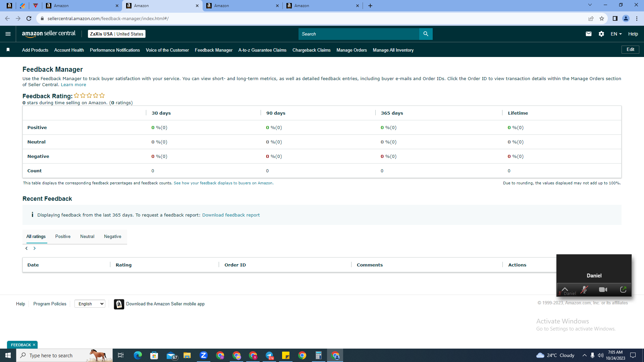Viewport: 644px width, 362px height.
Task: Open Performance Notifications menu item
Action: click(115, 50)
